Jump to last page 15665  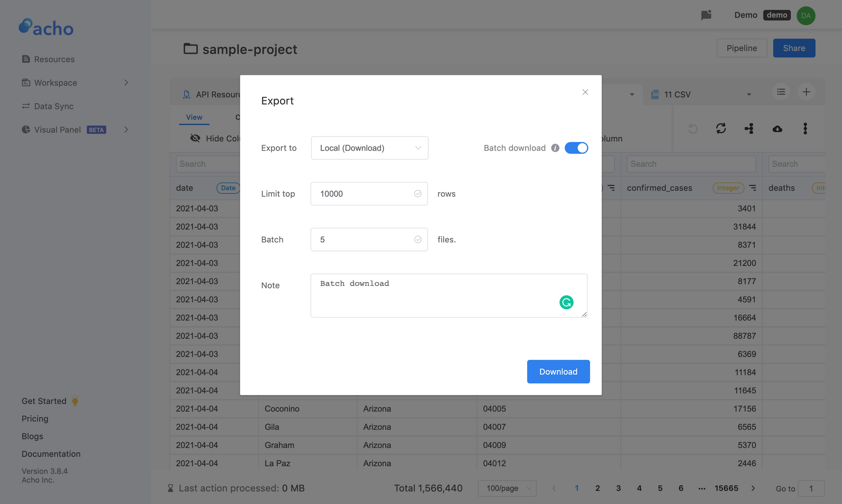click(x=726, y=488)
